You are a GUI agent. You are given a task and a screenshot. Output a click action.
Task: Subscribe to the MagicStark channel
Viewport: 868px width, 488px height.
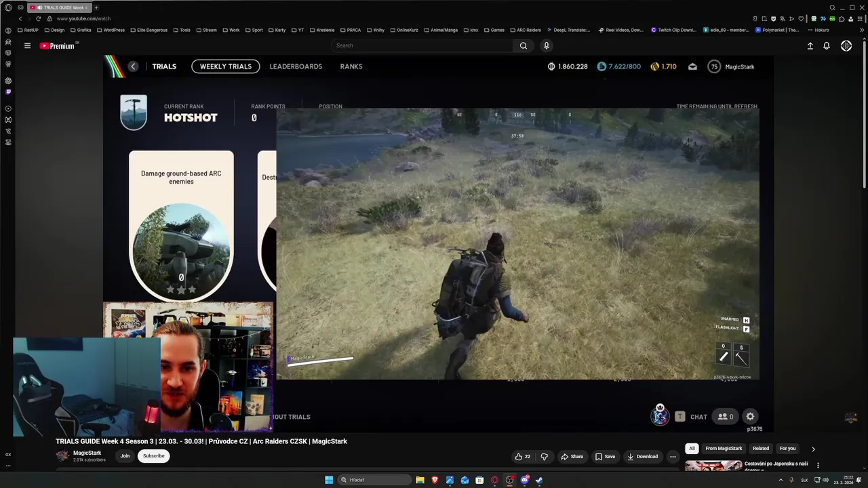(154, 456)
